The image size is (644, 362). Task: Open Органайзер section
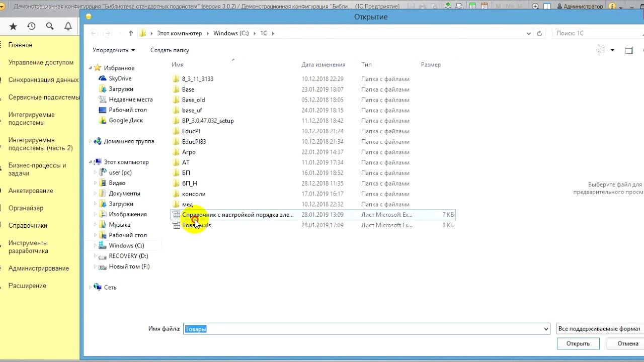pos(26,208)
